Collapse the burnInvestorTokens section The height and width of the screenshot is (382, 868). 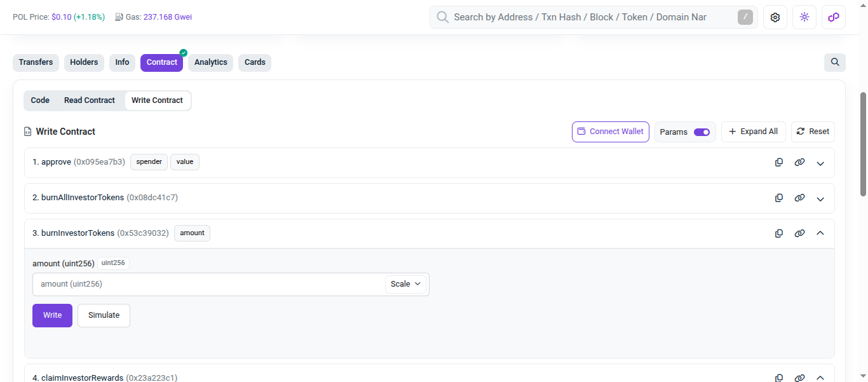tap(820, 233)
